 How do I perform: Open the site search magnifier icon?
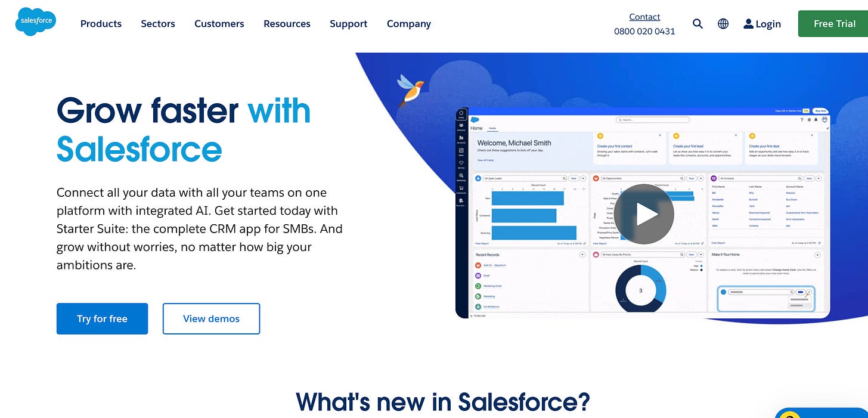click(x=697, y=24)
